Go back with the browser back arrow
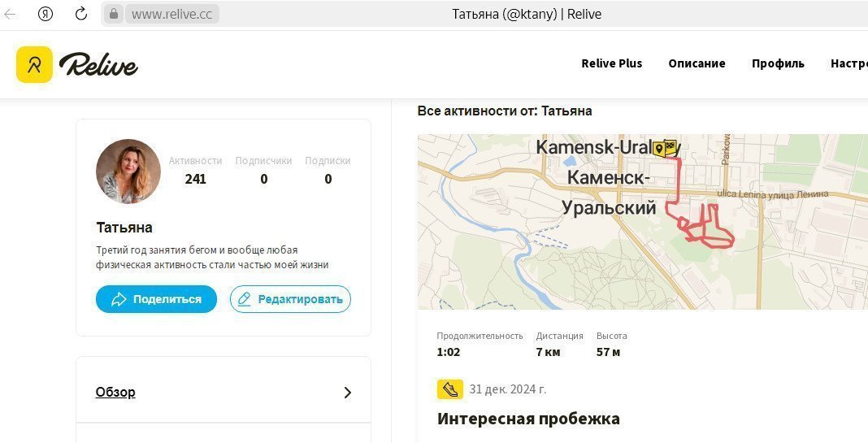Image resolution: width=868 pixels, height=443 pixels. (x=10, y=14)
